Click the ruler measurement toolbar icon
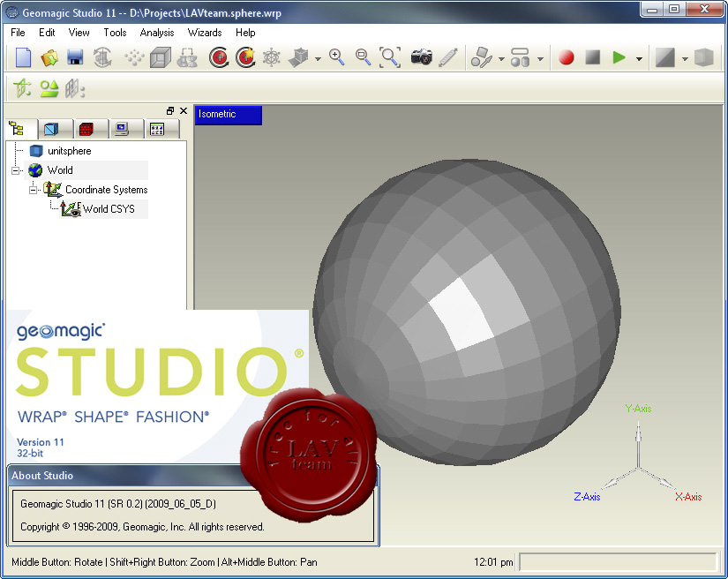This screenshot has width=728, height=579. coord(448,58)
